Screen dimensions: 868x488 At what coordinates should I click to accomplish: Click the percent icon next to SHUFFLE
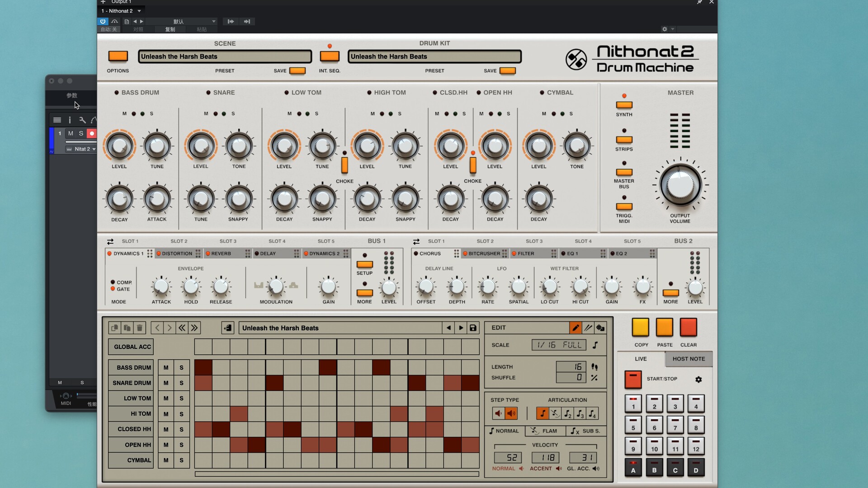[594, 378]
